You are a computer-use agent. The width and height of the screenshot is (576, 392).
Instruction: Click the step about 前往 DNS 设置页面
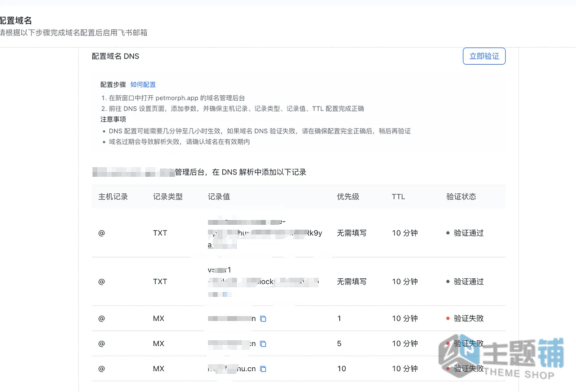click(233, 108)
